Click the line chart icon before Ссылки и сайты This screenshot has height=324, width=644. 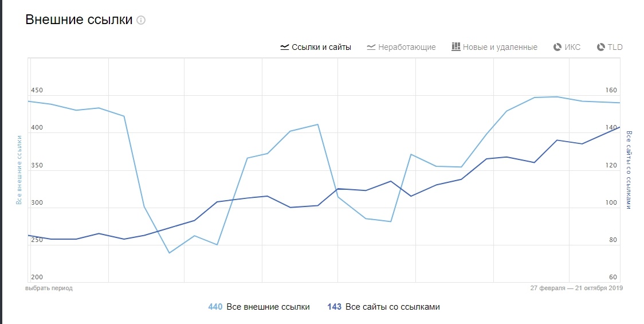[x=284, y=47]
